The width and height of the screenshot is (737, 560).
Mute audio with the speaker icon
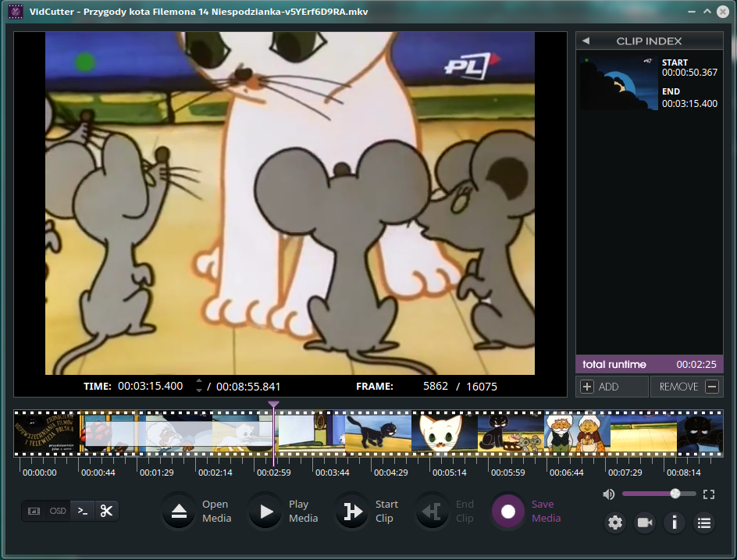(x=609, y=494)
